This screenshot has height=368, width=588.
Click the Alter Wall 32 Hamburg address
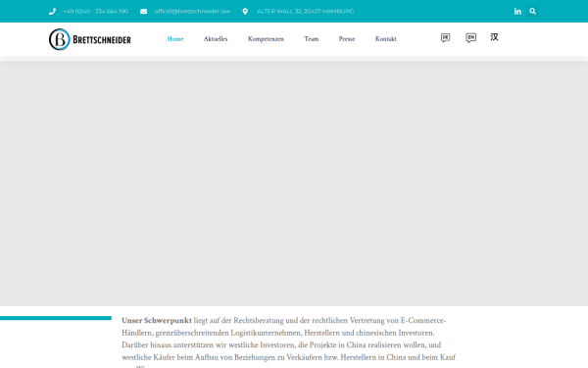(305, 11)
